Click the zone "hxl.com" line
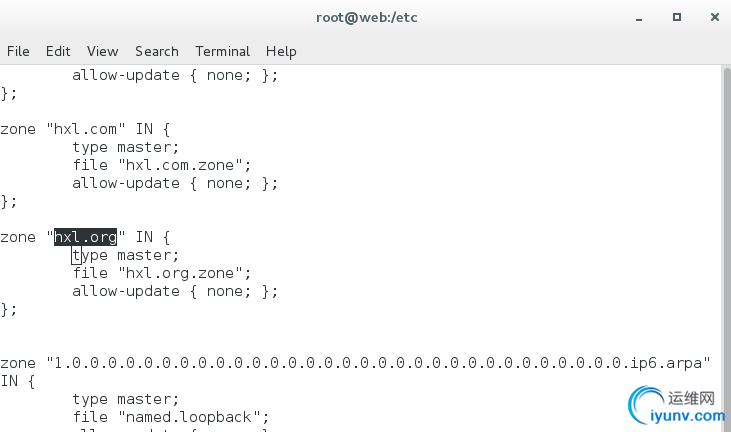The image size is (731, 432). [x=85, y=129]
